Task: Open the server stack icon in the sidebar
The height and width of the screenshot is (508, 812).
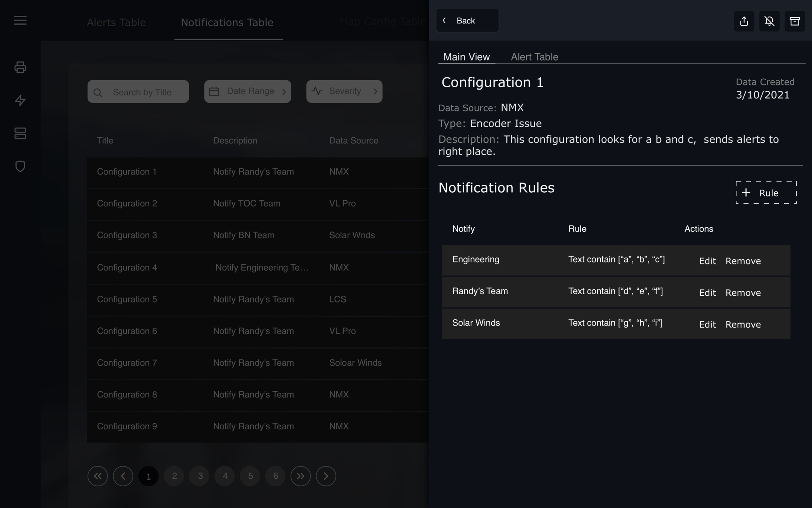Action: [20, 133]
